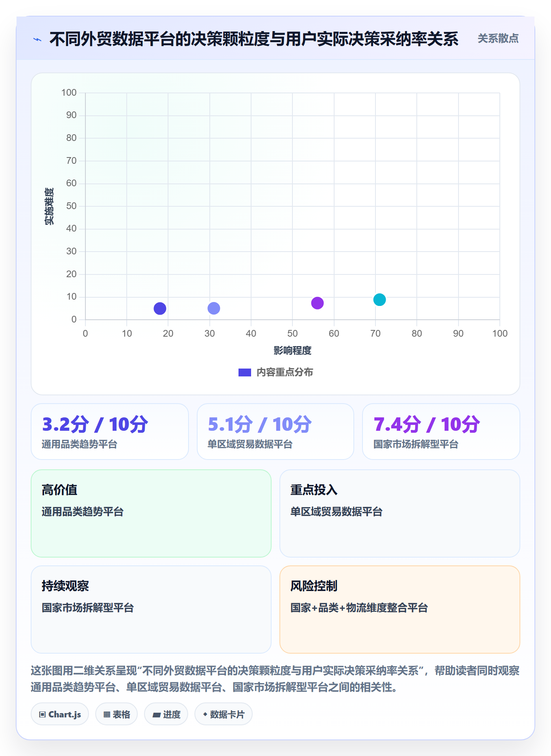Click the 持续观察 card heading
This screenshot has width=551, height=756.
65,586
